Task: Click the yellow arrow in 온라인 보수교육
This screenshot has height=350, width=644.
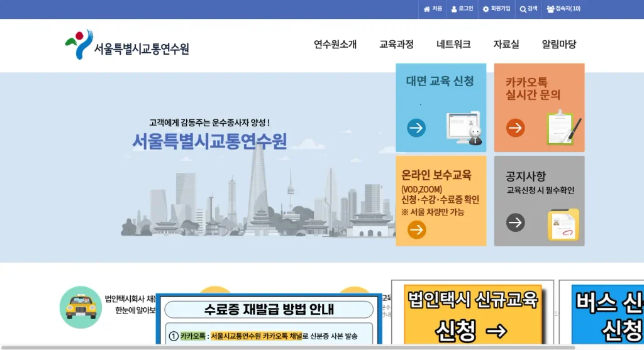Action: click(x=416, y=229)
